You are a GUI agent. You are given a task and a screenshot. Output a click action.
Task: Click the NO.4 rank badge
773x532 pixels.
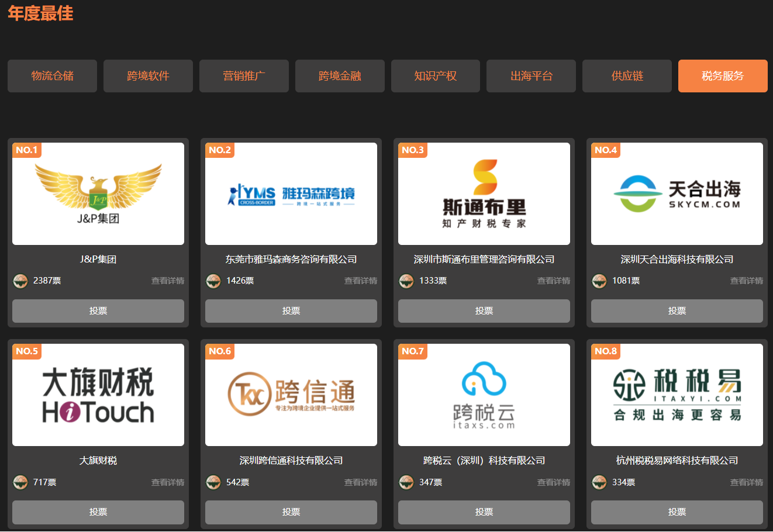click(606, 150)
